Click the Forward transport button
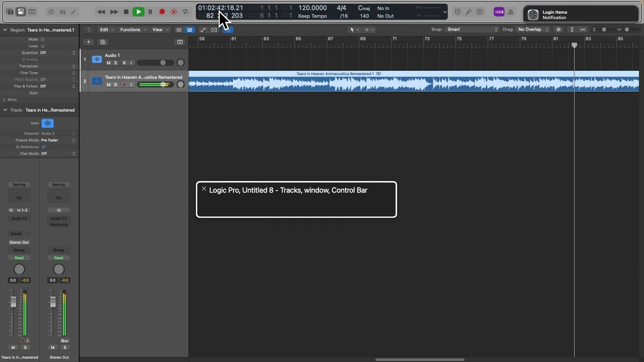644x362 pixels. [x=114, y=12]
